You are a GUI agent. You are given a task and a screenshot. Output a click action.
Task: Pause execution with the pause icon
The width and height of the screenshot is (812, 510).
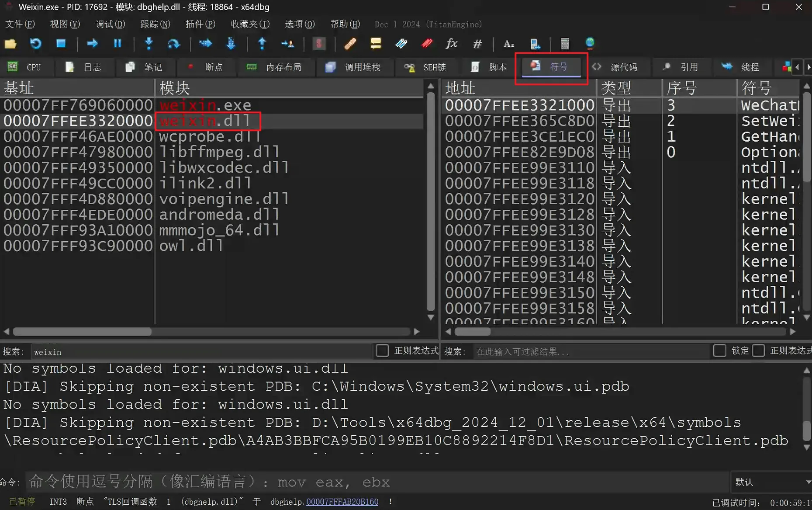pyautogui.click(x=117, y=43)
